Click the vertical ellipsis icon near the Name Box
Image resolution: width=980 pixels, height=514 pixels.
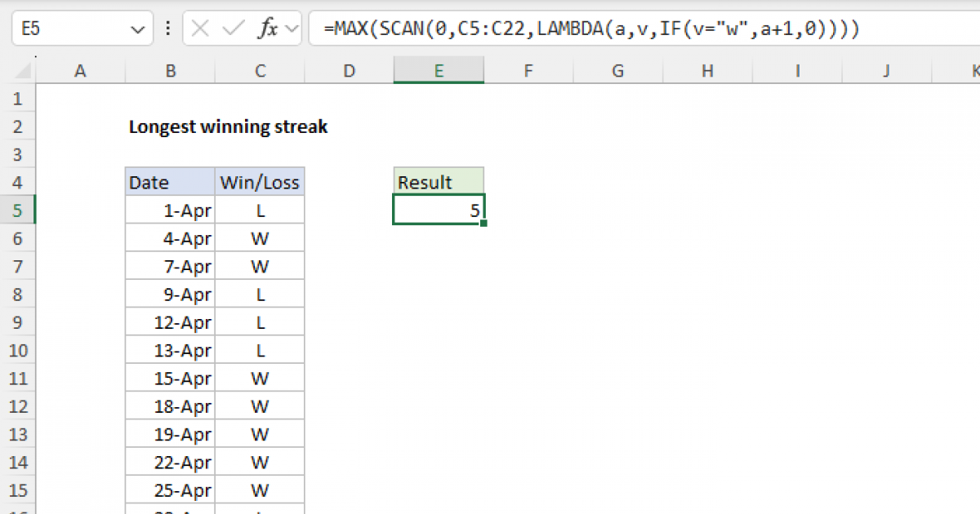pyautogui.click(x=167, y=27)
